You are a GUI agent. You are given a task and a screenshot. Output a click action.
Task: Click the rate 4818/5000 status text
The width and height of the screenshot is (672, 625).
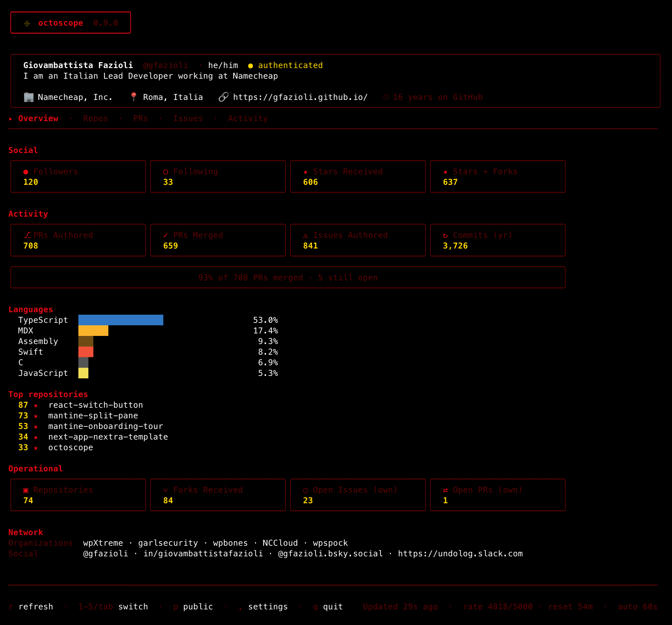pyautogui.click(x=498, y=606)
